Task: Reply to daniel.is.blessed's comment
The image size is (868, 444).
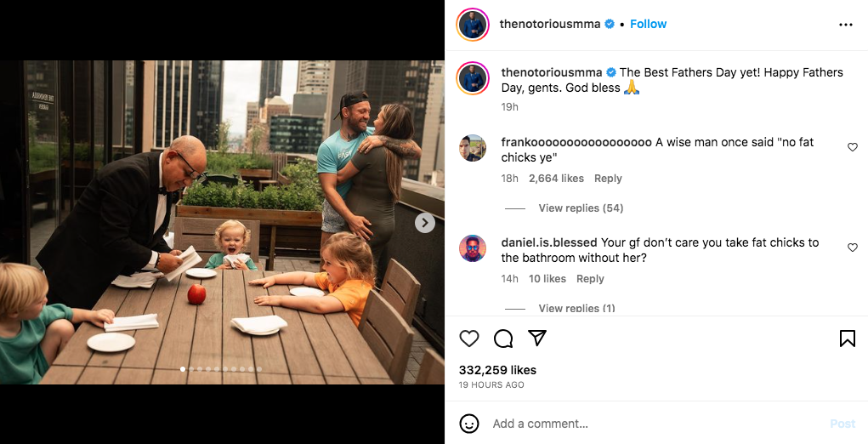Action: pyautogui.click(x=590, y=279)
